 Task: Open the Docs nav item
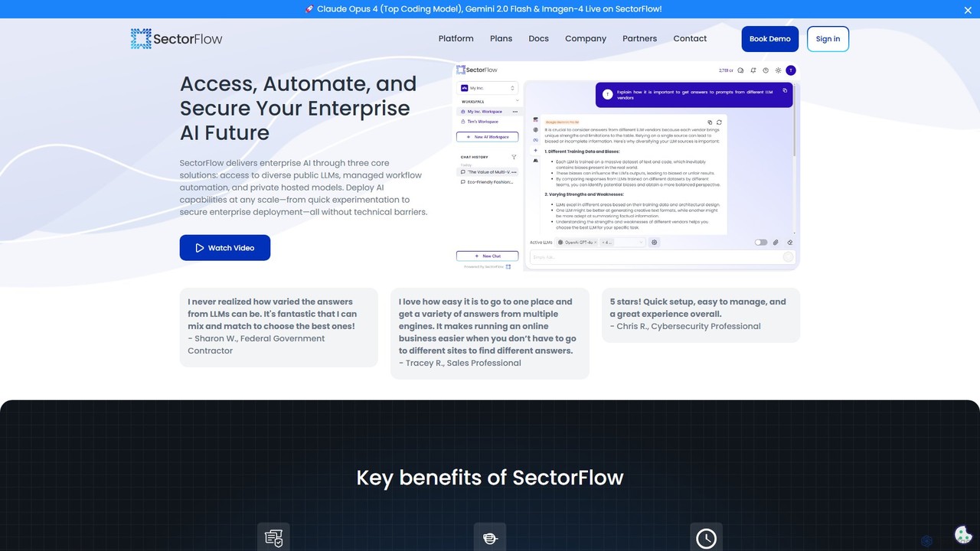pos(538,38)
